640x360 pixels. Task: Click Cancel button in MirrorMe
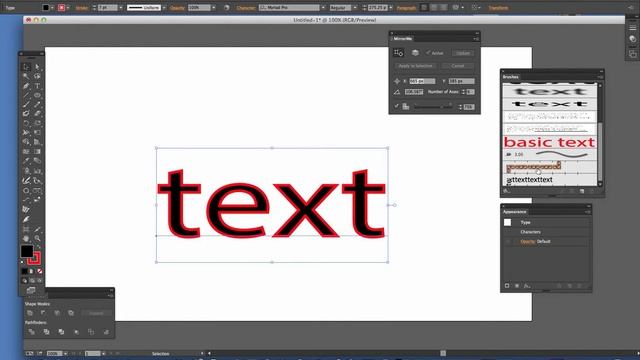[458, 66]
